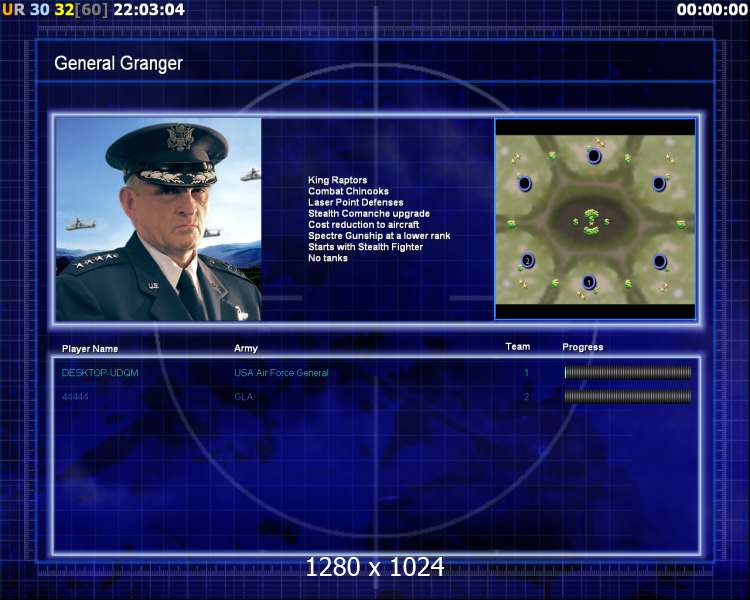Select the DESKTOP-UDQM player name
The image size is (750, 600).
(100, 373)
